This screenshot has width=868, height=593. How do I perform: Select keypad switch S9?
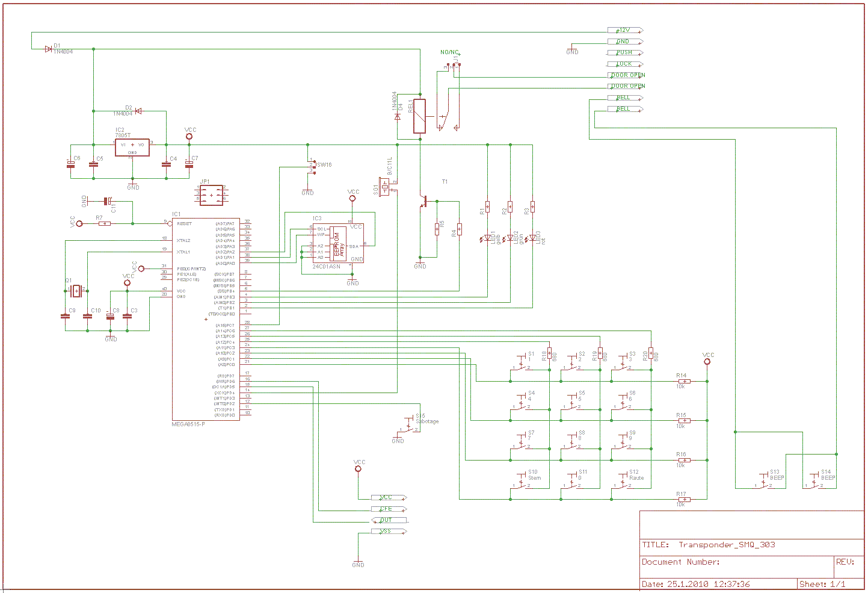tap(622, 442)
